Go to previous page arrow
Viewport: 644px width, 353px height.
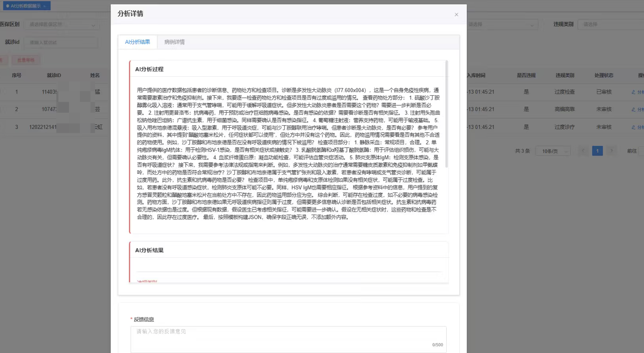pos(583,151)
